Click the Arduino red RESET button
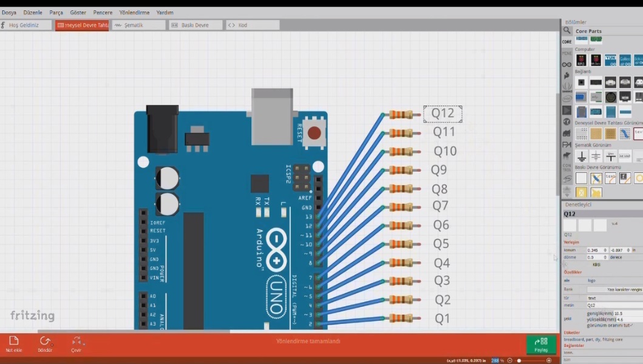This screenshot has height=364, width=643. 315,133
